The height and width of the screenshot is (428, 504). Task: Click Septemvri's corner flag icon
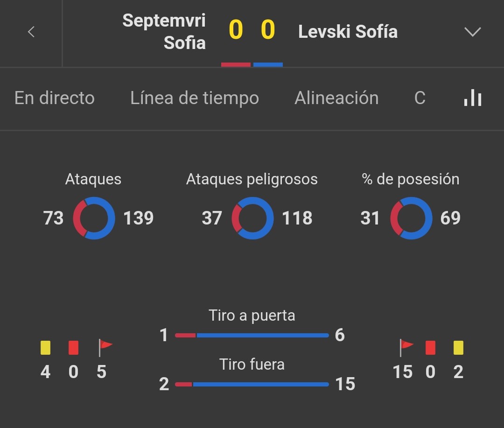pyautogui.click(x=105, y=348)
